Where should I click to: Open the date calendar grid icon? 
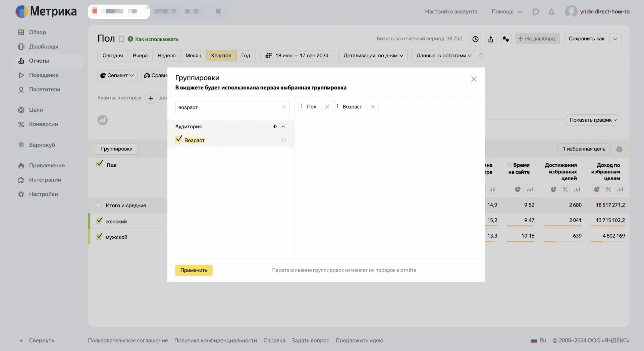pyautogui.click(x=268, y=56)
